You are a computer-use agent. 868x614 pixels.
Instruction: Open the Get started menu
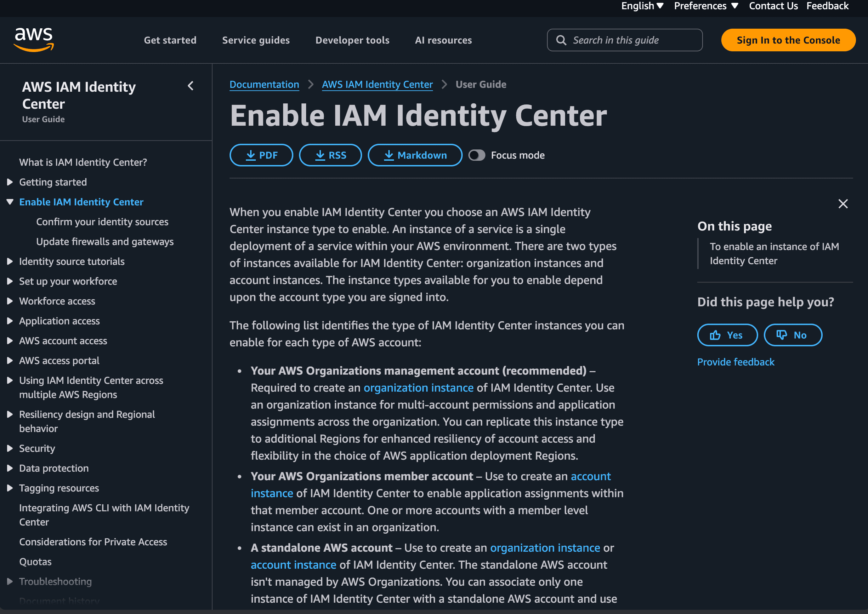[170, 40]
